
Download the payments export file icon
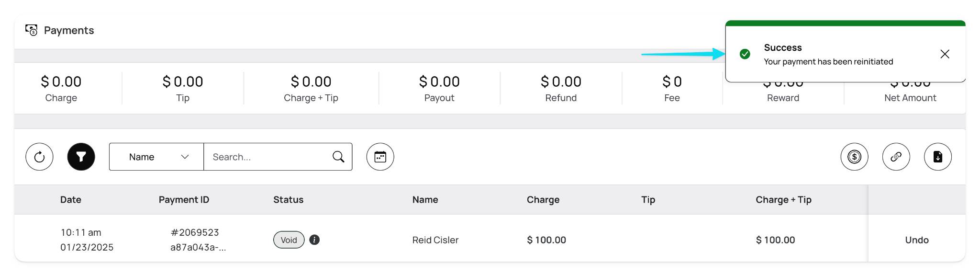(x=938, y=157)
